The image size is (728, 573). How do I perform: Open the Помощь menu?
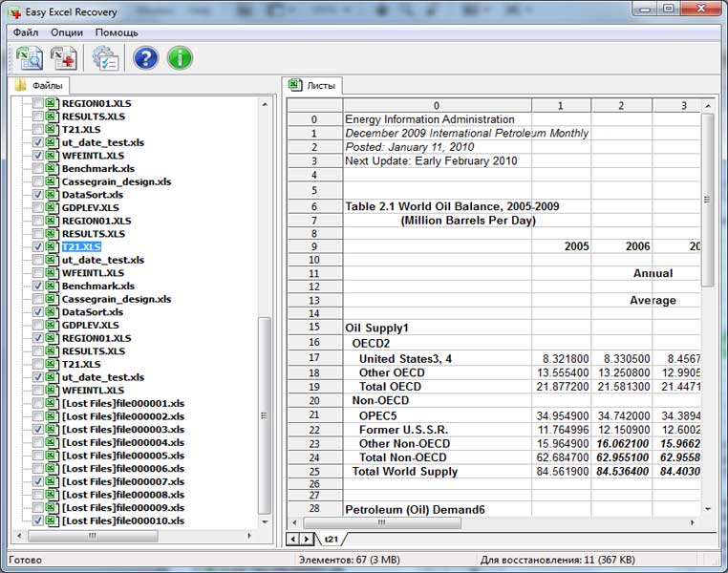tap(117, 32)
